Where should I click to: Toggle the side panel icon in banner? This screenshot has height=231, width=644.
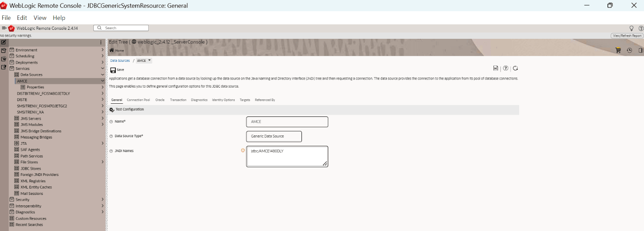pyautogui.click(x=640, y=51)
